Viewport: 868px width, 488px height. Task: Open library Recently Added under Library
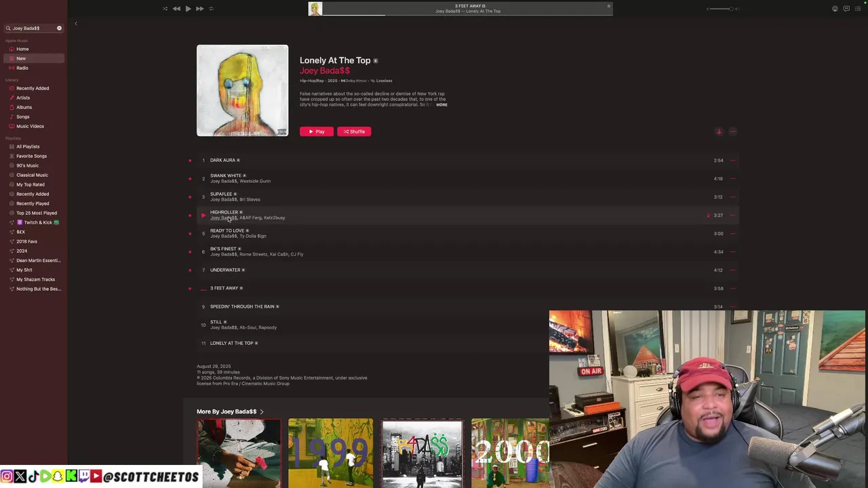coord(33,88)
